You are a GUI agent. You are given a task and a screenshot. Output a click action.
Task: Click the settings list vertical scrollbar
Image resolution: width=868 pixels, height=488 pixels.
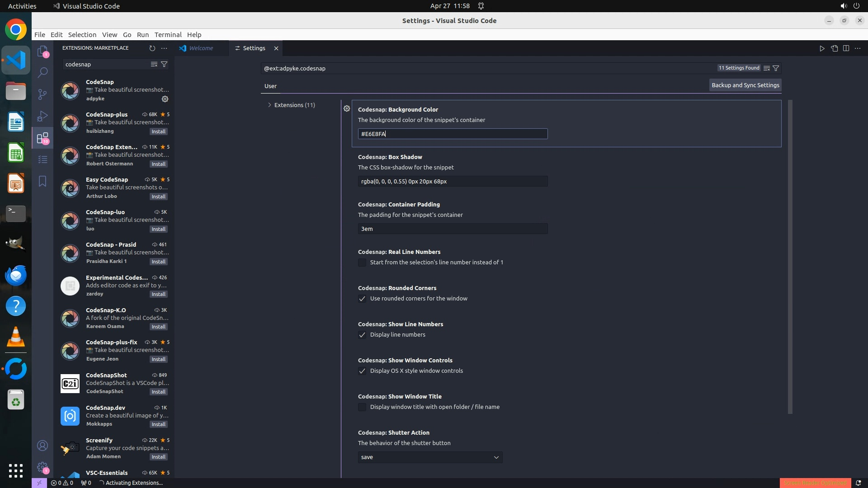[790, 257]
